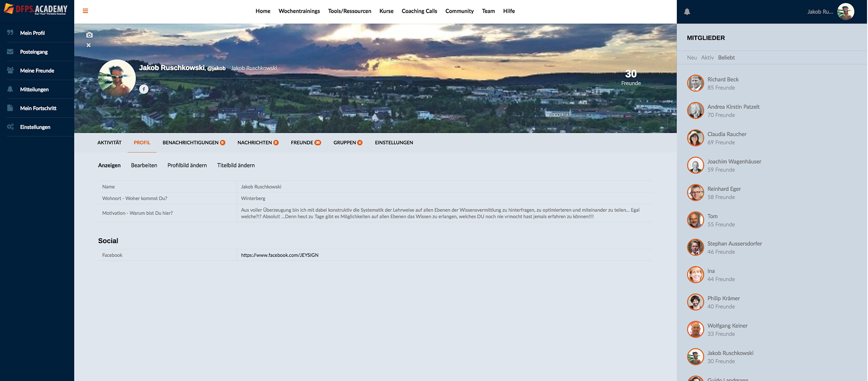This screenshot has width=868, height=381.
Task: Click Jakob Ru... username in top bar
Action: click(x=820, y=12)
